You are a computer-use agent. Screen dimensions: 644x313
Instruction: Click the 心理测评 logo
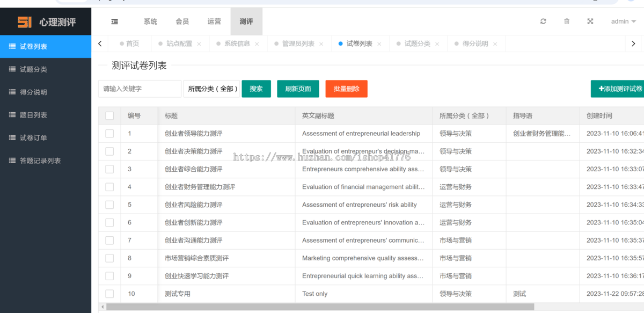46,22
